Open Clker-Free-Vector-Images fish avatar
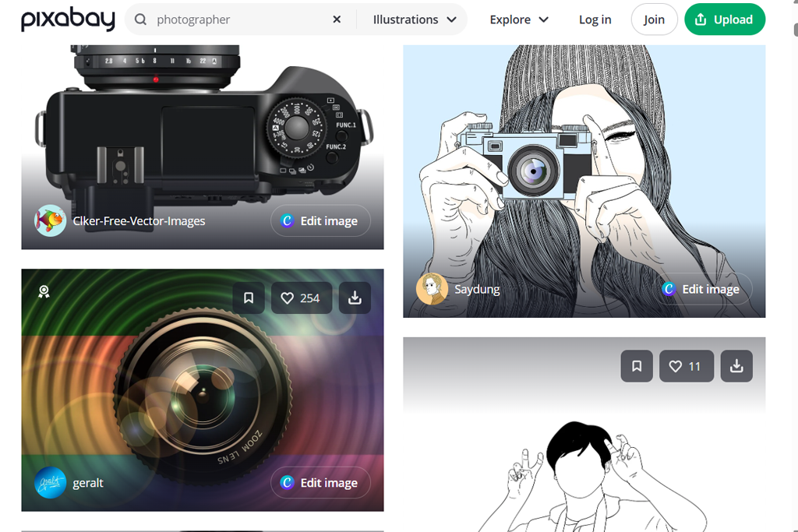Screen dimensions: 798x532 [50, 220]
